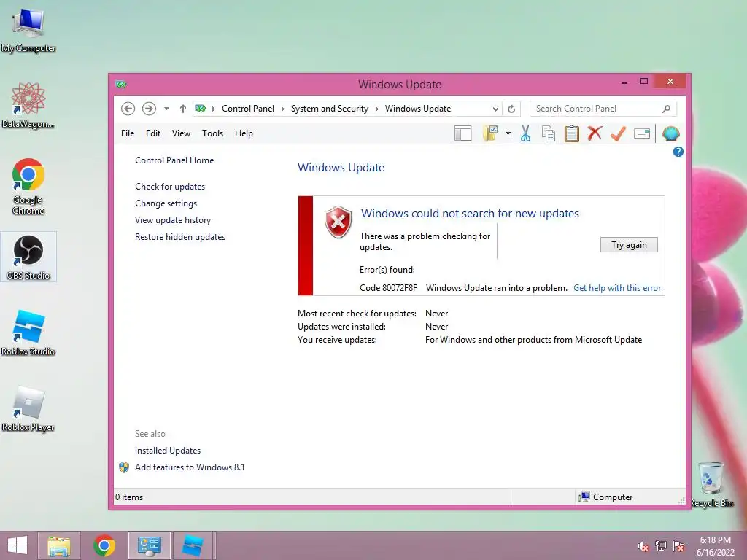
Task: Click the Forward navigation arrow
Action: pyautogui.click(x=149, y=109)
